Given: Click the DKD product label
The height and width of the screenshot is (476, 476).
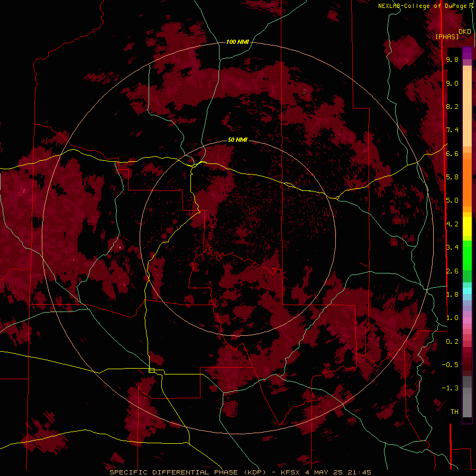Looking at the screenshot, I should click(465, 32).
